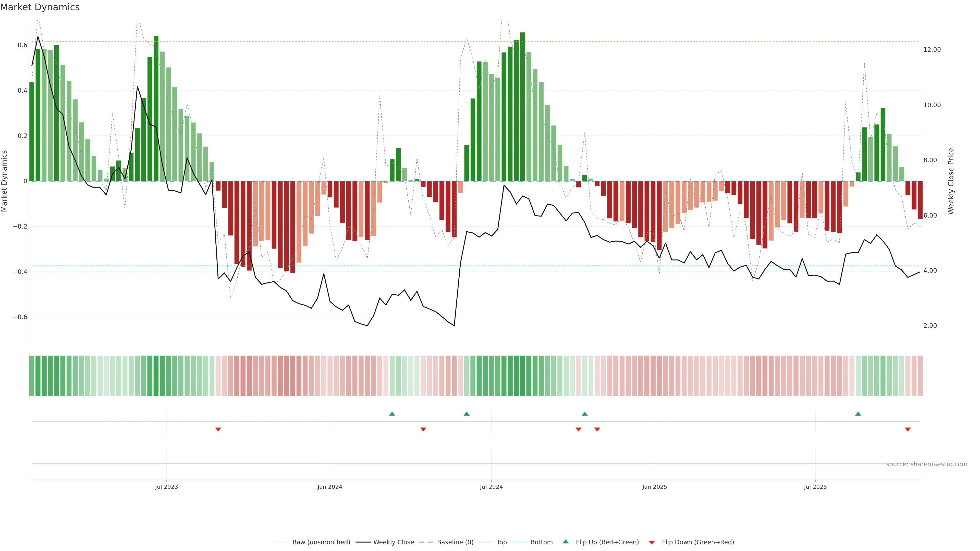Image resolution: width=980 pixels, height=551 pixels.
Task: Click the red Flip Down legend triangle
Action: [x=652, y=542]
